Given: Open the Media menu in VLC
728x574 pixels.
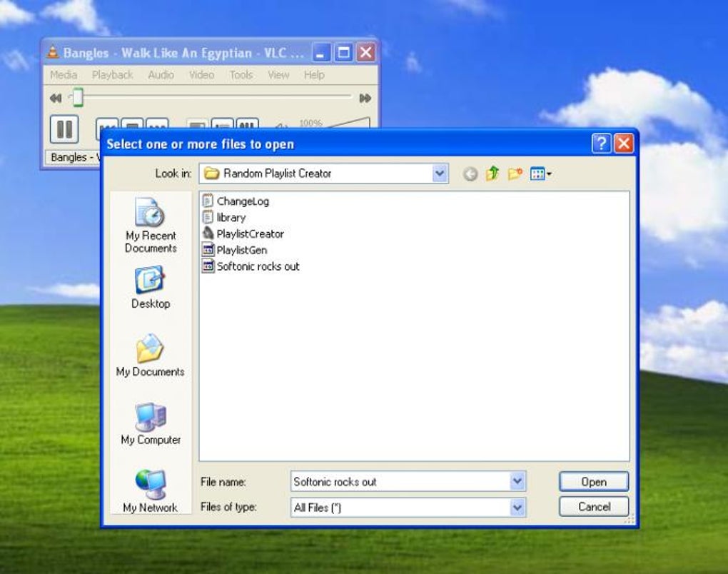Looking at the screenshot, I should (x=64, y=75).
